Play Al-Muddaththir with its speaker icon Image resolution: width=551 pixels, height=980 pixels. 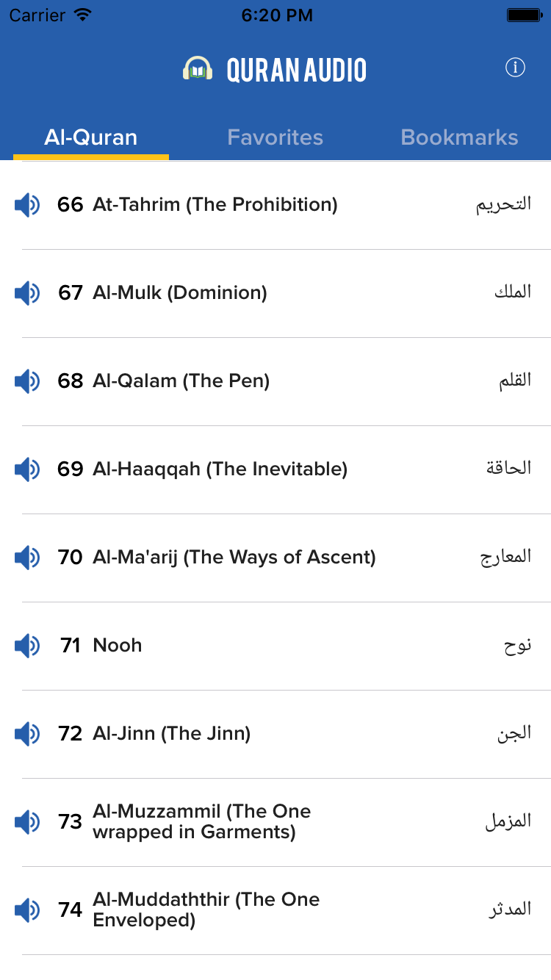click(x=27, y=910)
